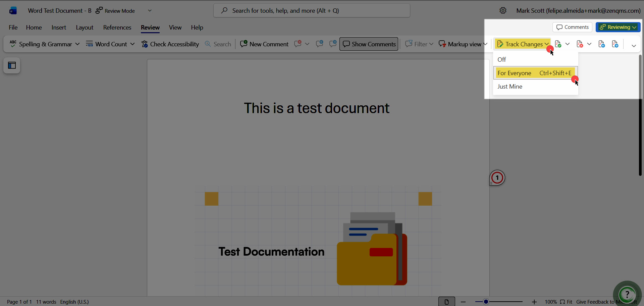Toggle Show Comments

tap(369, 44)
